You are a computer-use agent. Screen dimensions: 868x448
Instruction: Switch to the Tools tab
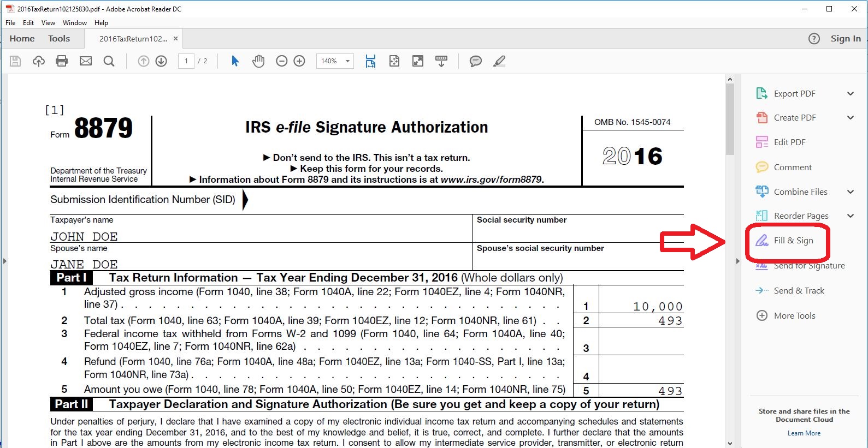click(59, 39)
